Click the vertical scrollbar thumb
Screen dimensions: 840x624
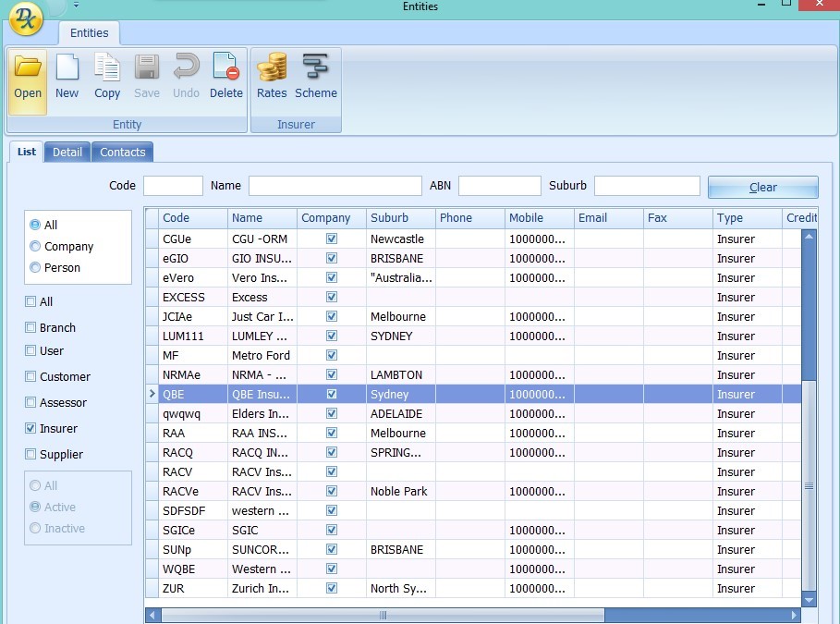click(809, 485)
